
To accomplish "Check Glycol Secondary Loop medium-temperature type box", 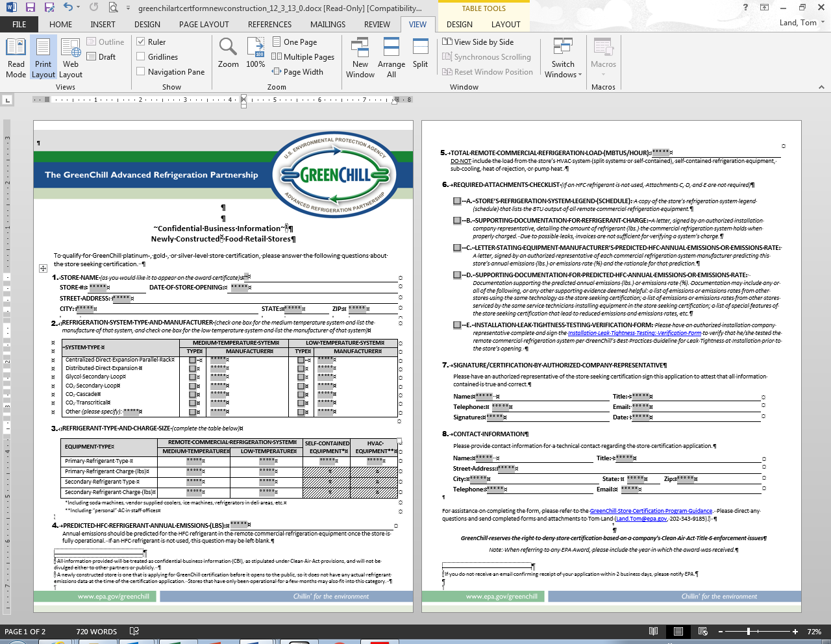I will (x=193, y=377).
